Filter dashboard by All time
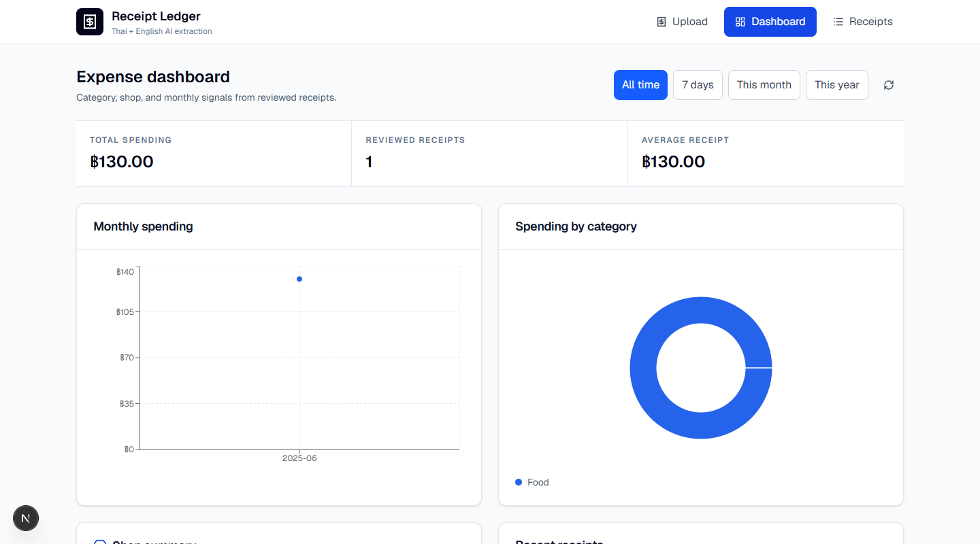This screenshot has height=544, width=980. [x=640, y=85]
